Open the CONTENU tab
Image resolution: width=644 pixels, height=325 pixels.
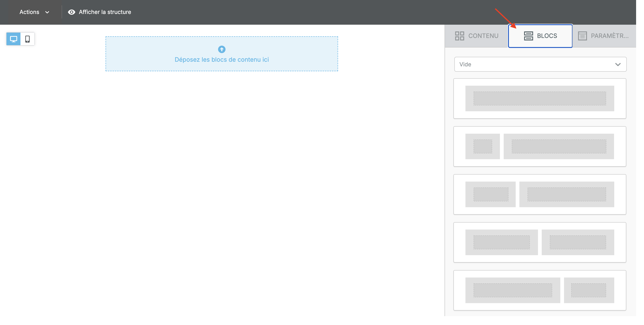(477, 36)
